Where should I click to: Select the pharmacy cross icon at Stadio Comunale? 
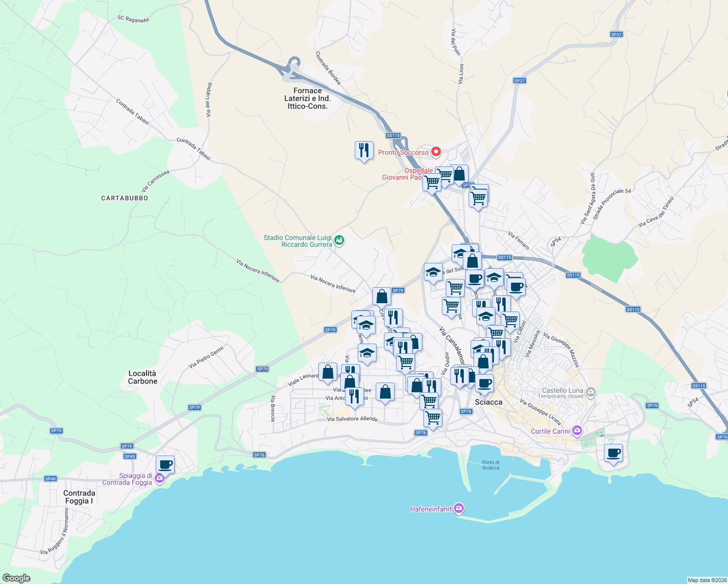338,240
